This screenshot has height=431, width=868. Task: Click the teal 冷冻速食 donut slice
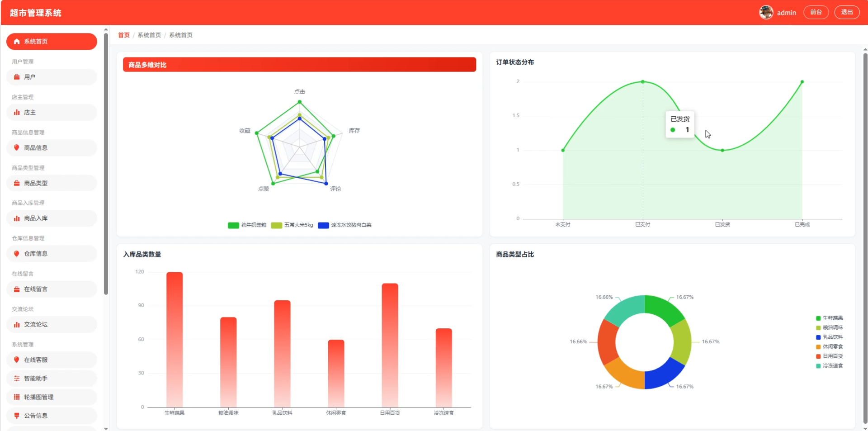[626, 309]
